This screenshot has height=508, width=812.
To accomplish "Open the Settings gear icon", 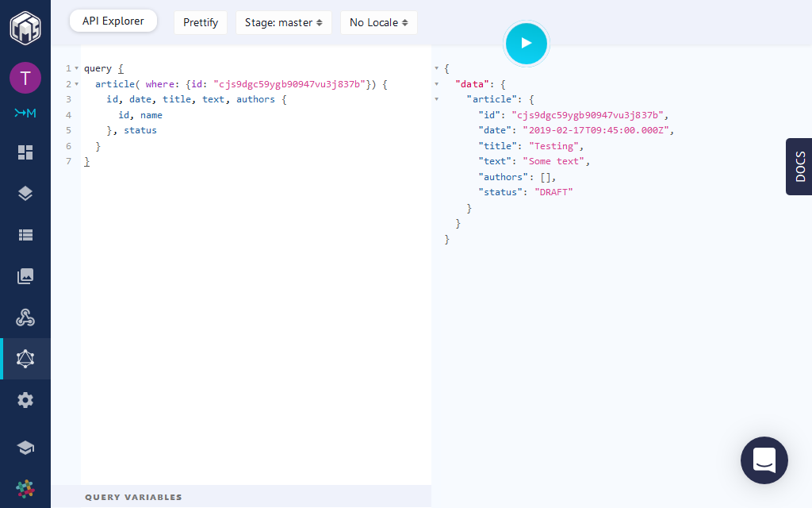I will 25,400.
